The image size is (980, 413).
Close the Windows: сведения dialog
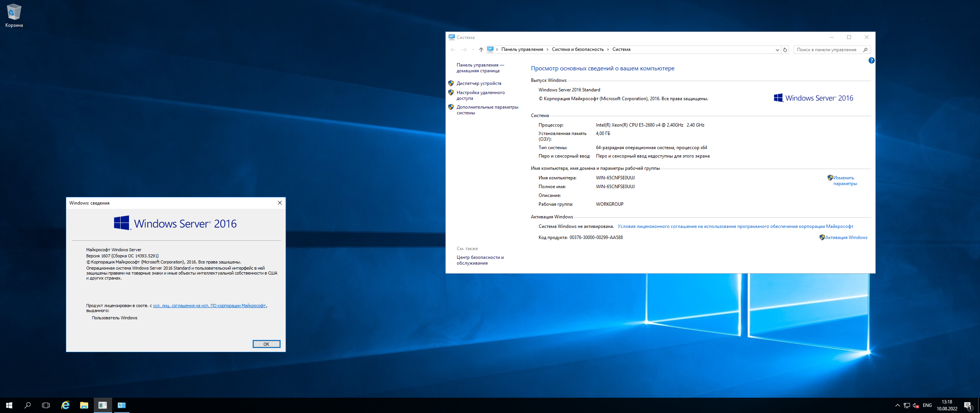[x=280, y=203]
